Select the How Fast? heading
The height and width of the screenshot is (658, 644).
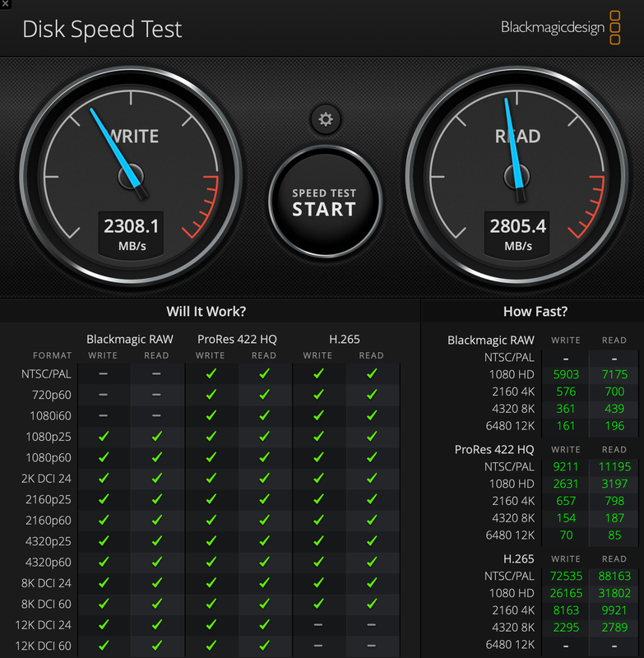(535, 312)
